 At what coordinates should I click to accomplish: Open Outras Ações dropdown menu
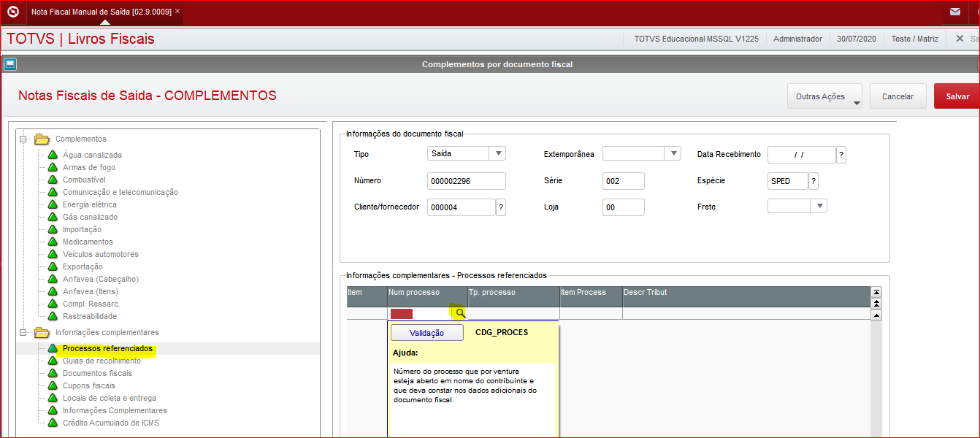[x=824, y=96]
